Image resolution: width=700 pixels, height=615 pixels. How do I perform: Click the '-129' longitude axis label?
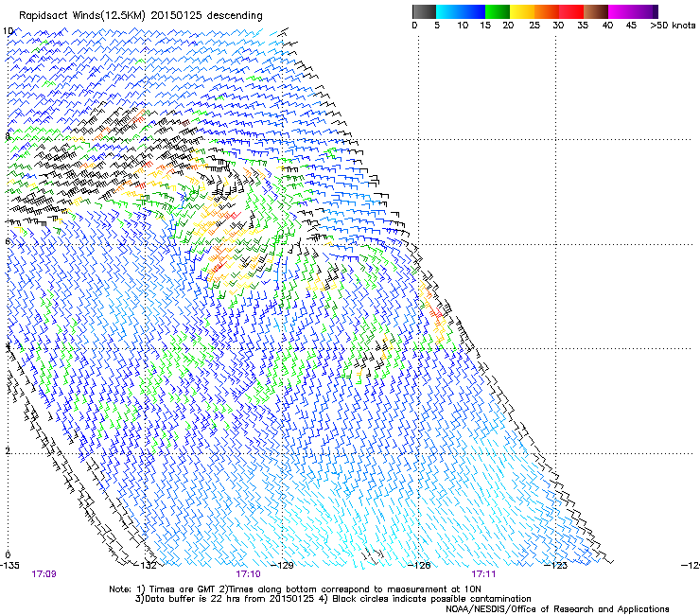[283, 565]
